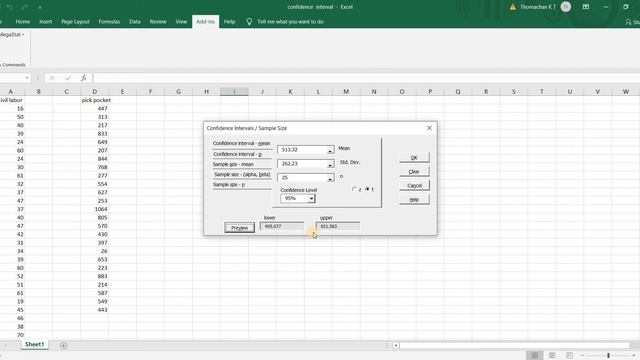
Task: Click the formula bar cancel X icon
Action: [52, 78]
